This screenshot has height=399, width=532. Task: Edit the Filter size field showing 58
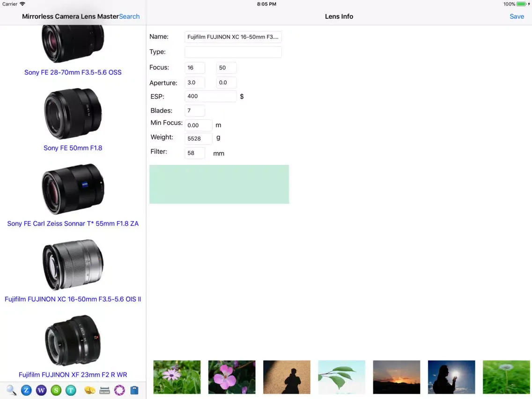[195, 153]
